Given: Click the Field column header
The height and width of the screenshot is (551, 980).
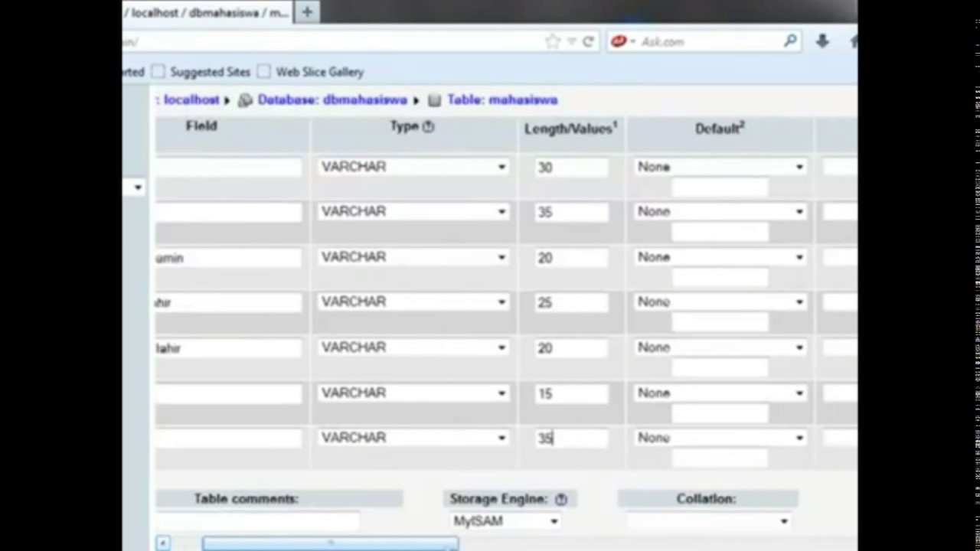Looking at the screenshot, I should [201, 126].
